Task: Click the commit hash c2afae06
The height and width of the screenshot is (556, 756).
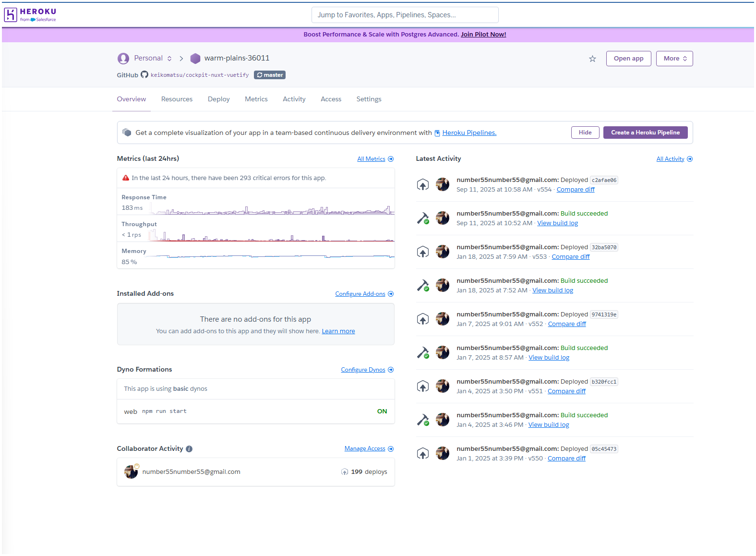Action: pos(604,181)
